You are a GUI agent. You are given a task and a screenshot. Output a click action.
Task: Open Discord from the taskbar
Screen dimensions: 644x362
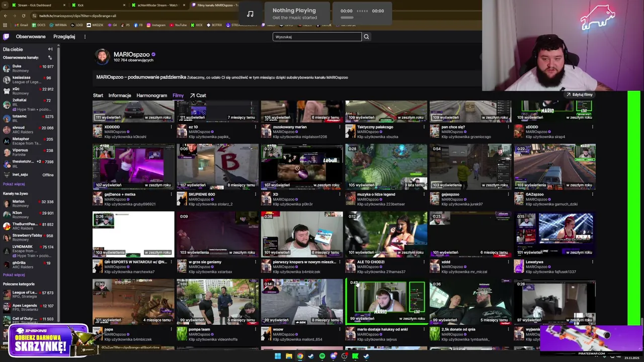[333, 356]
